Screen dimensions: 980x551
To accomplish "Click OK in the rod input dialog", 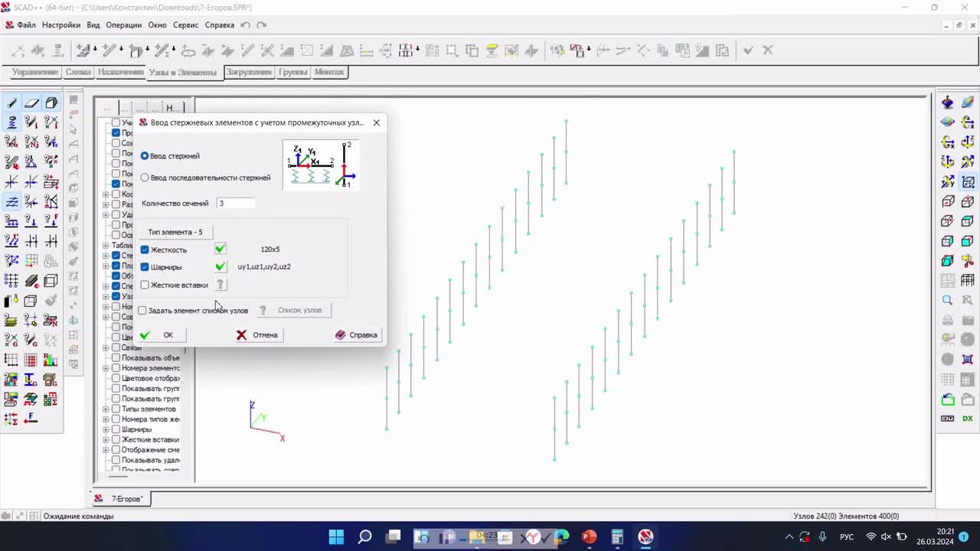I will point(162,334).
